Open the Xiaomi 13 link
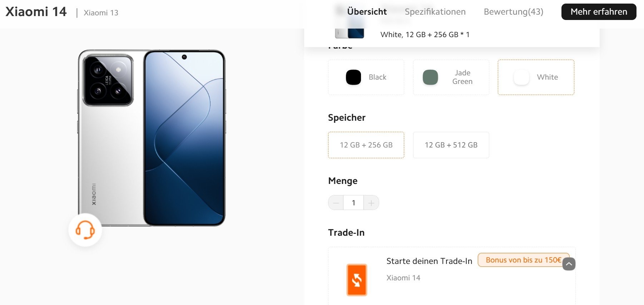644x305 pixels. click(101, 13)
